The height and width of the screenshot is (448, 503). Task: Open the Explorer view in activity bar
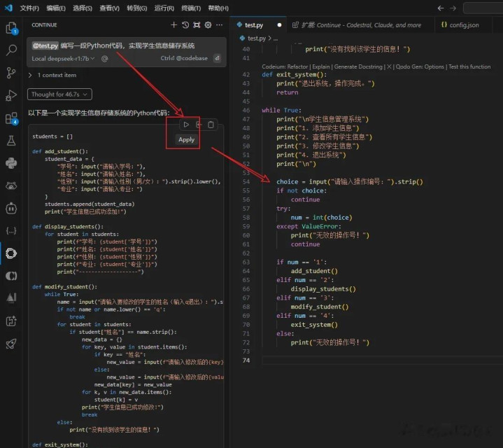pos(11,29)
